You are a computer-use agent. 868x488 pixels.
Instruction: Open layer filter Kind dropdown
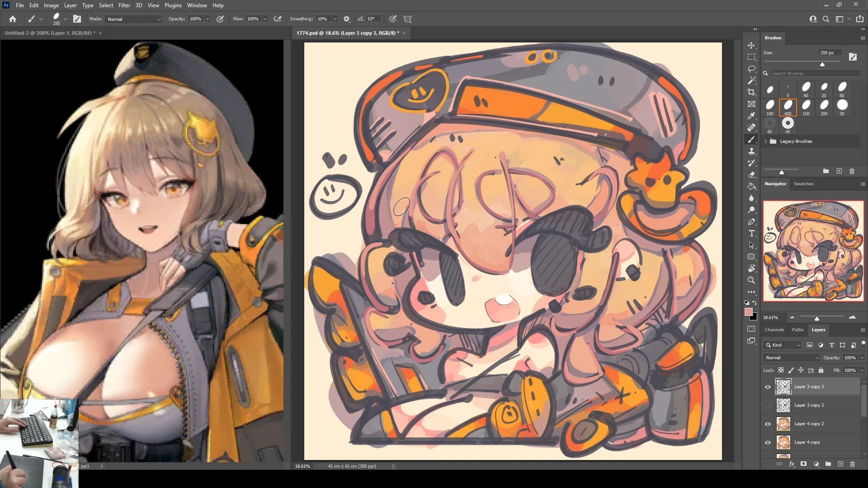click(x=782, y=345)
